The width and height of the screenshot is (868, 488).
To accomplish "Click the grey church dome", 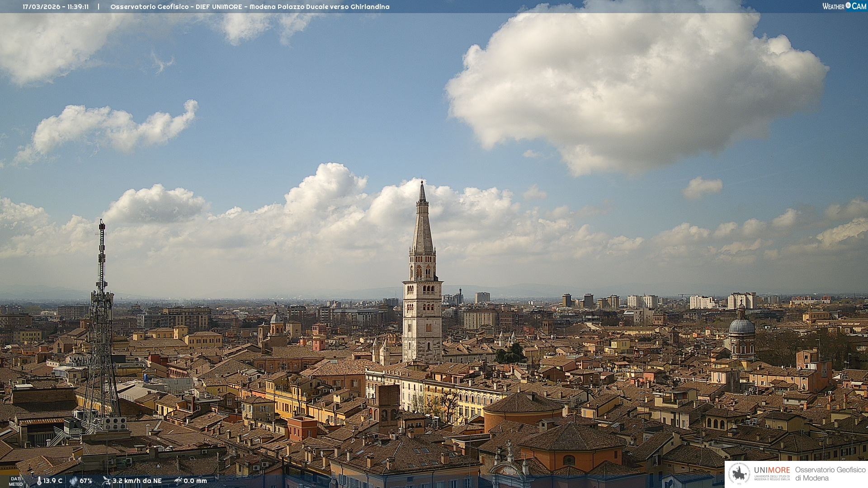I will pyautogui.click(x=741, y=326).
